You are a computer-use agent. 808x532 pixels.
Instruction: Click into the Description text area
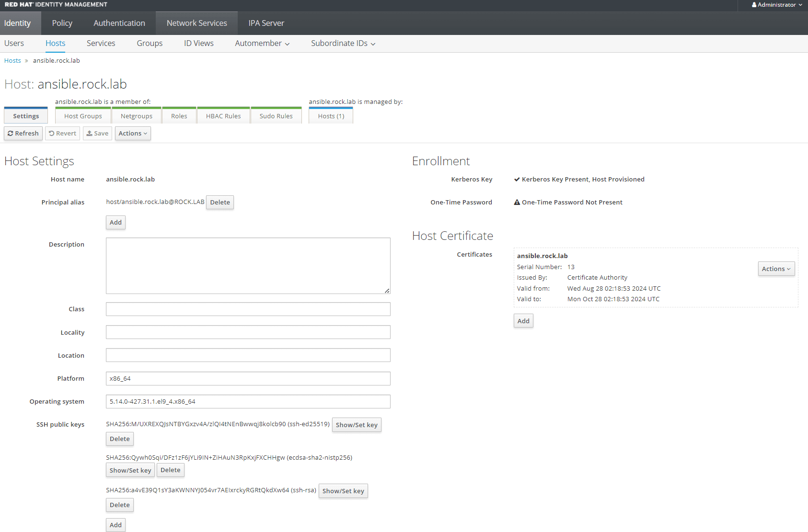click(248, 266)
